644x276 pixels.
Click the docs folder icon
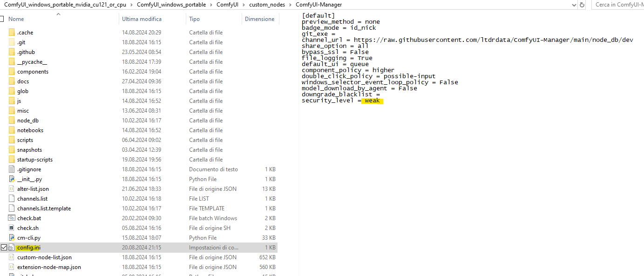pyautogui.click(x=12, y=81)
